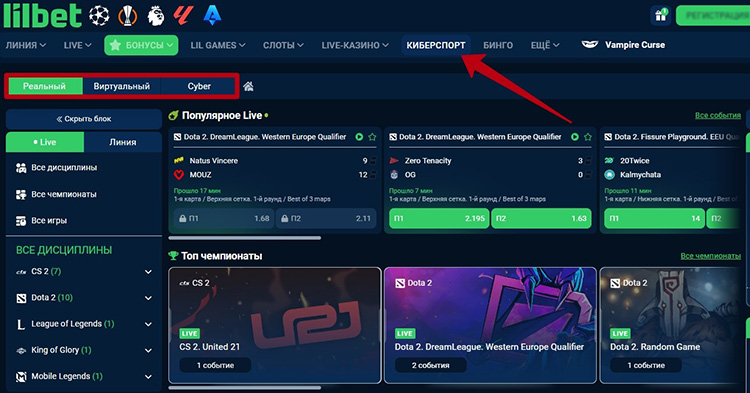Click Natus Vincere team name
The height and width of the screenshot is (393, 750).
(213, 161)
